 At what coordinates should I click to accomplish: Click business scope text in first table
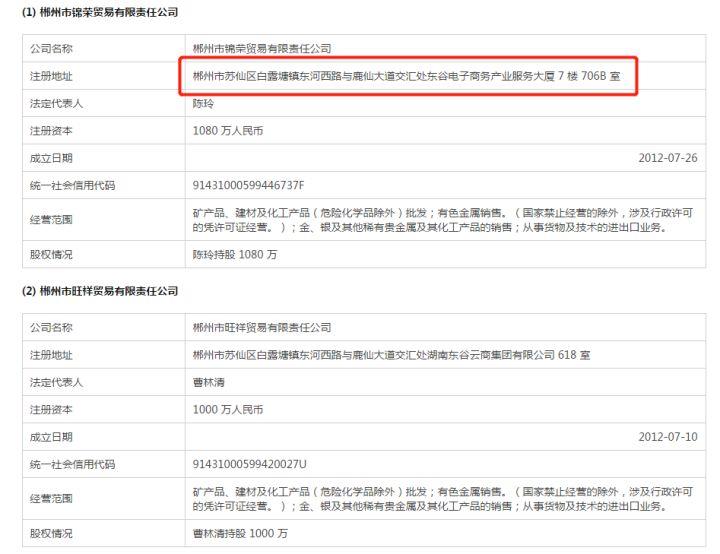(x=440, y=220)
